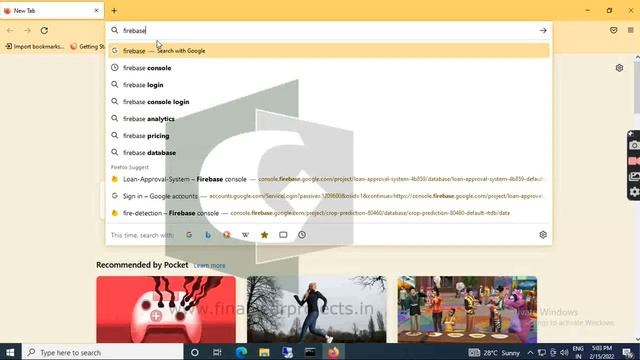Search bookmarks star icon
The width and height of the screenshot is (640, 360).
pos(264,235)
